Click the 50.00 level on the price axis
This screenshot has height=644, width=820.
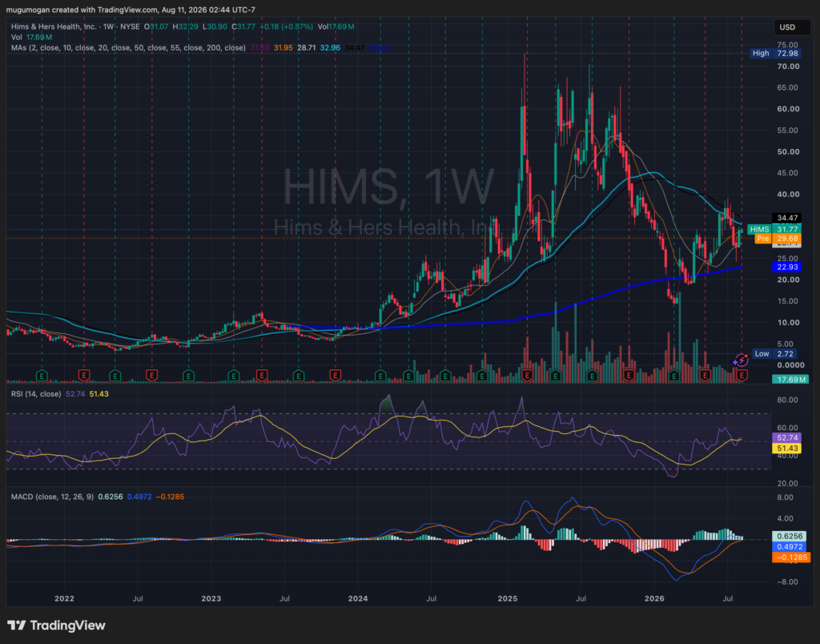[788, 151]
